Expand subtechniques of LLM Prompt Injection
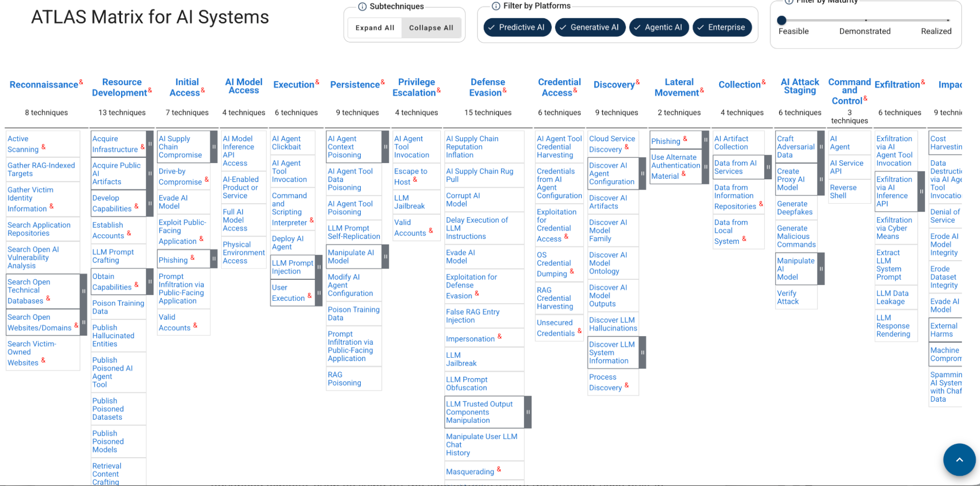 [319, 267]
